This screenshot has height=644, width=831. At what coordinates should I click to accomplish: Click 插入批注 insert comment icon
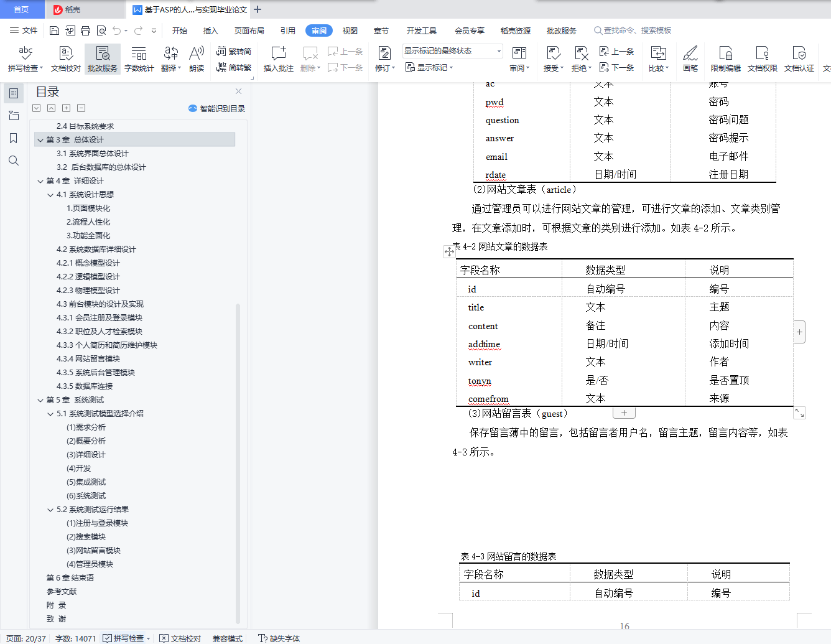(279, 59)
